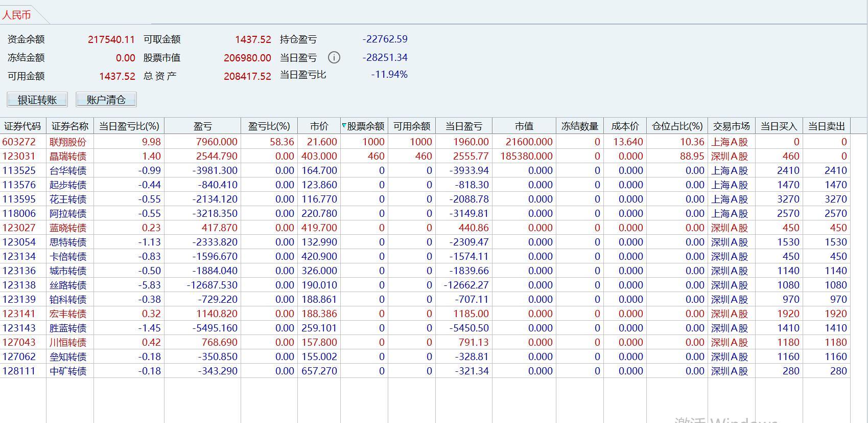This screenshot has width=868, height=423.
Task: Click the info icon beside 当日盈亏
Action: click(334, 57)
